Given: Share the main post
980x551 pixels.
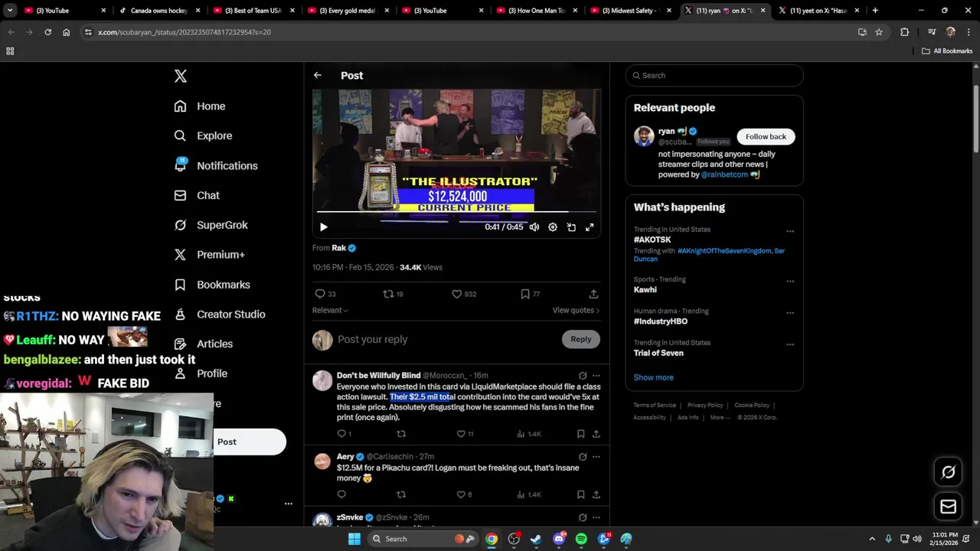Looking at the screenshot, I should (593, 294).
